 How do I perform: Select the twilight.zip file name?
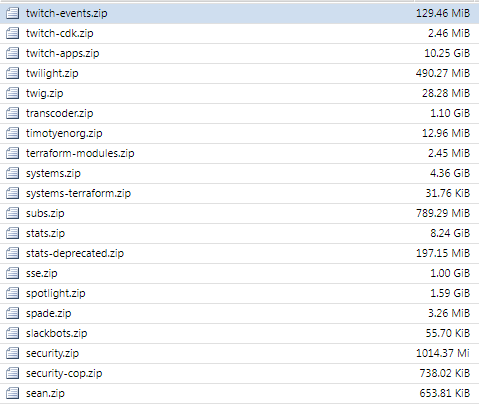tap(52, 73)
